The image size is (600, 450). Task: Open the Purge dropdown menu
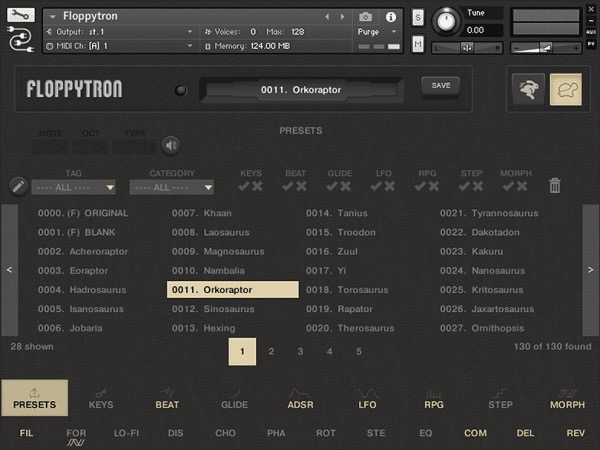pyautogui.click(x=377, y=32)
